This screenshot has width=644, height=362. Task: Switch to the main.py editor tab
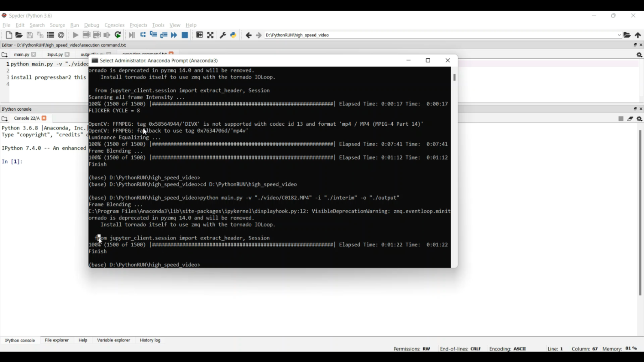[x=21, y=55]
